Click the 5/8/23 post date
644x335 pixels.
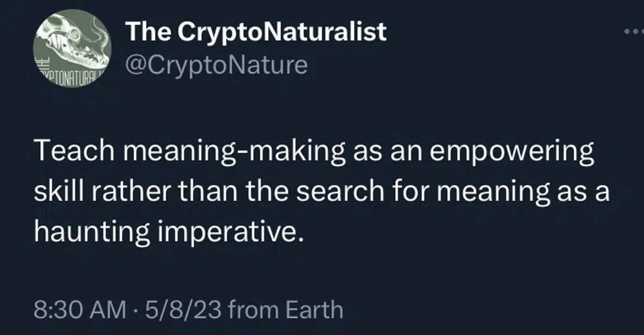point(183,309)
